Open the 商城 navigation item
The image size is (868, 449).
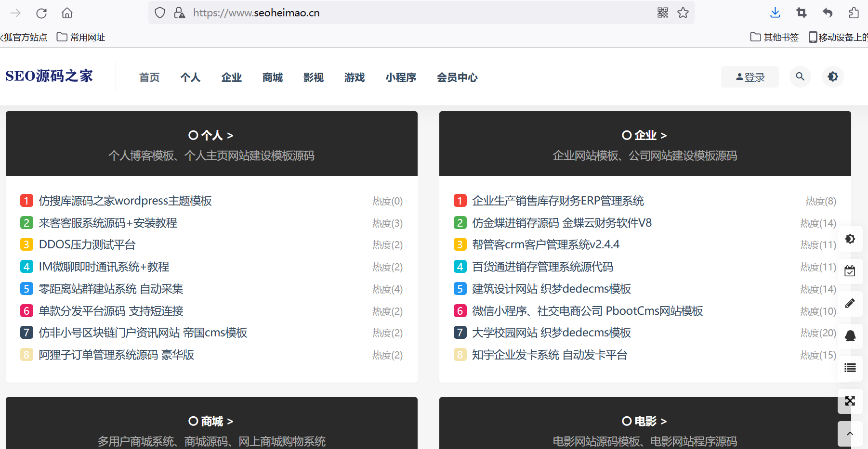(273, 77)
